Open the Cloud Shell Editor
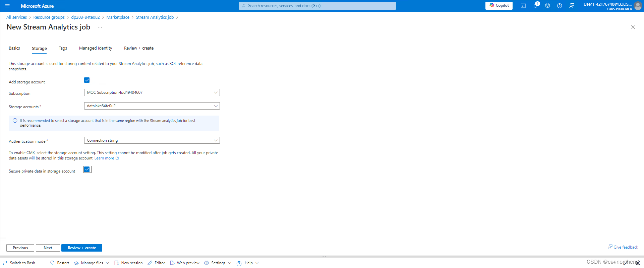 point(156,263)
